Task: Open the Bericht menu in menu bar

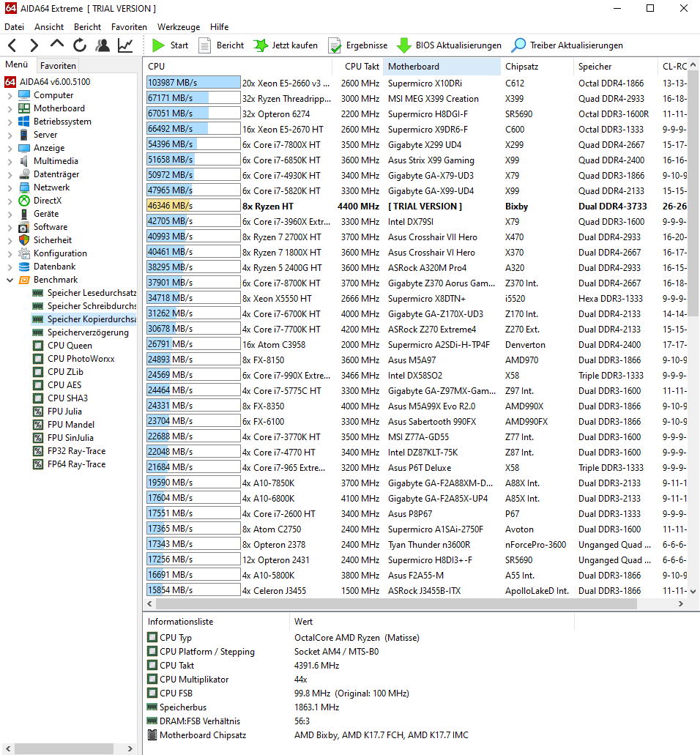Action: click(88, 27)
